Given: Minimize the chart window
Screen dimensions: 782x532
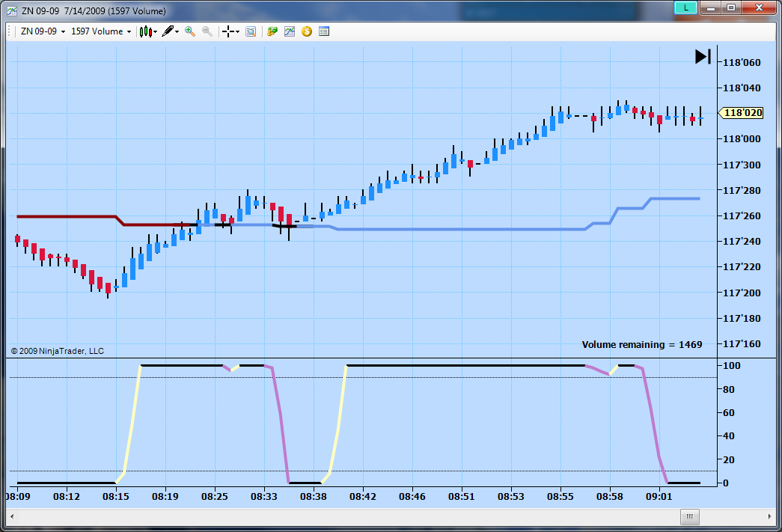Looking at the screenshot, I should tap(711, 7).
